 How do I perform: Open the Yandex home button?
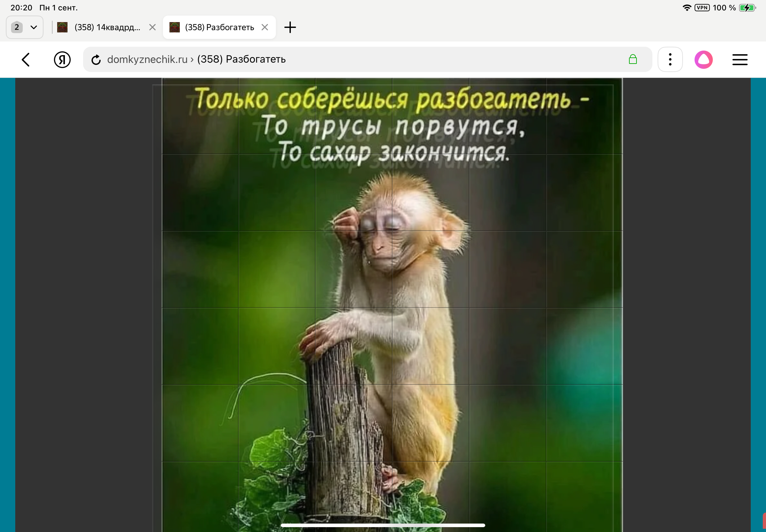coord(62,60)
